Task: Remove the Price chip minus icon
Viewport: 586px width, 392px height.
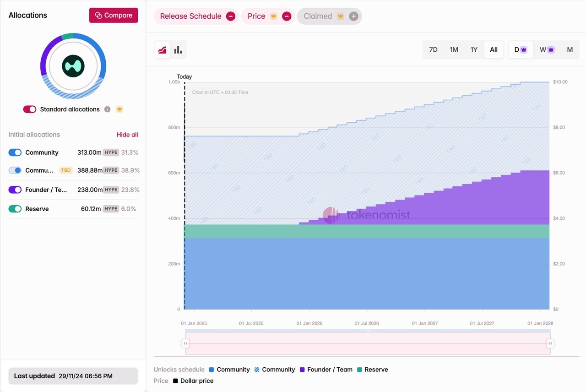Action: click(x=287, y=16)
